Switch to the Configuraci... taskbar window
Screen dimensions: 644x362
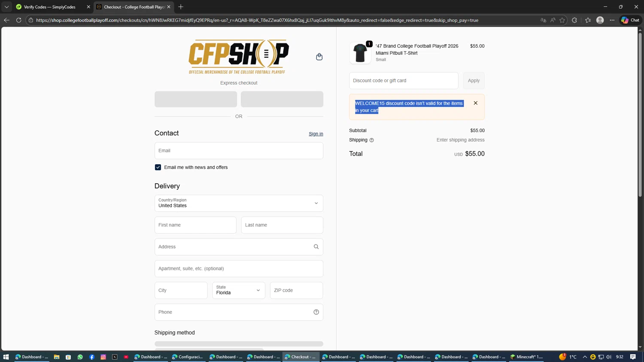pyautogui.click(x=188, y=357)
